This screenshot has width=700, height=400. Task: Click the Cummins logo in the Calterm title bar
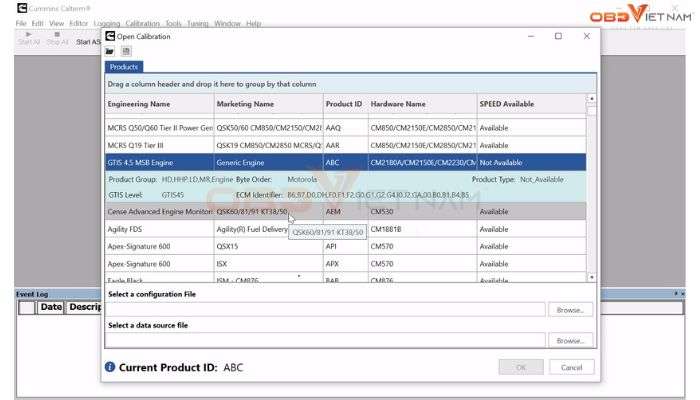pyautogui.click(x=22, y=8)
